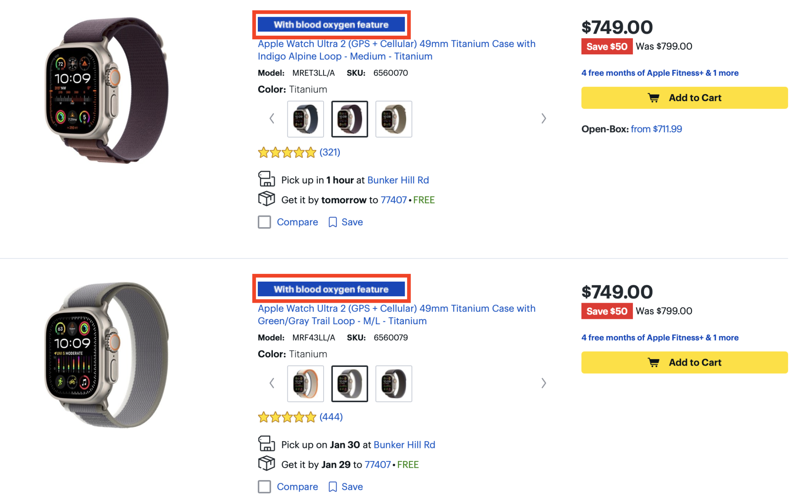The width and height of the screenshot is (812, 504).
Task: Click the cart icon on second Add to Cart
Action: 653,362
